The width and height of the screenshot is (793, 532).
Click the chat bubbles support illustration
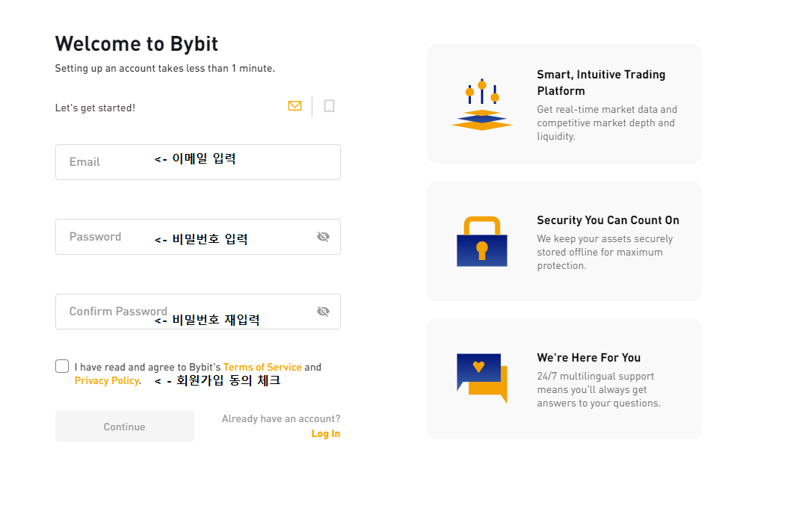(482, 378)
